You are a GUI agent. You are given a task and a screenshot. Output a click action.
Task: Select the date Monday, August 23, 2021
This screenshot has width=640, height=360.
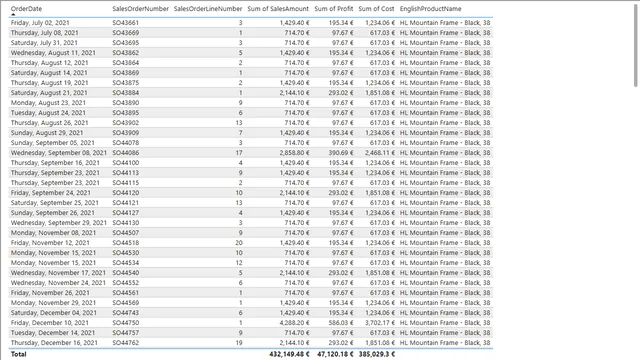coord(48,103)
